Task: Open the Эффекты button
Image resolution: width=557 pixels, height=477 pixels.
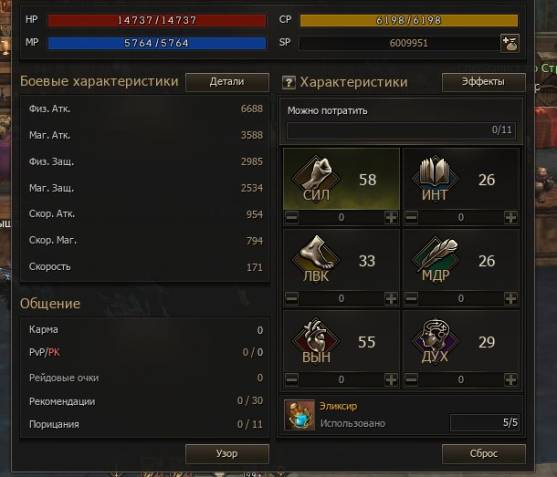Action: click(x=483, y=82)
